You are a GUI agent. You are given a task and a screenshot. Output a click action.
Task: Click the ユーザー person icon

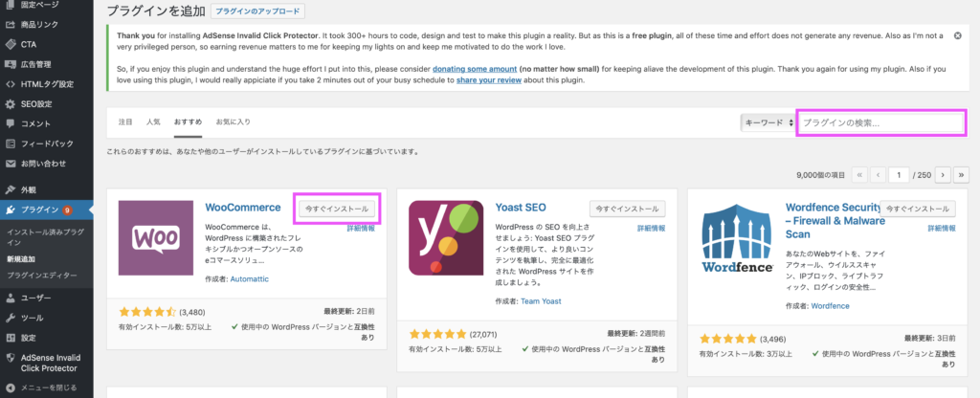coord(10,298)
